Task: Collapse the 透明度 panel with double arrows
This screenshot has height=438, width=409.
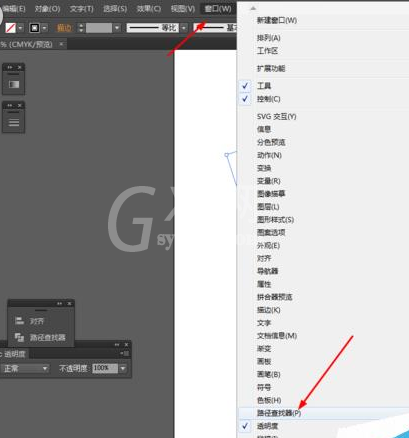Action: pyautogui.click(x=117, y=345)
